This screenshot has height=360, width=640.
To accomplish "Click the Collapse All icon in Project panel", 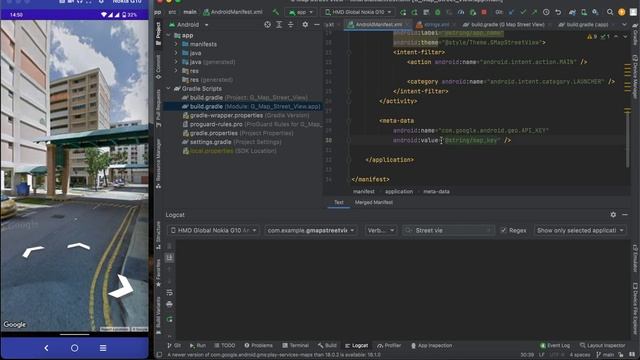I will tap(291, 24).
